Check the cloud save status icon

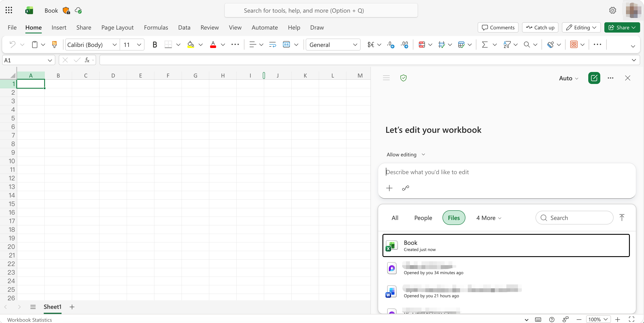pyautogui.click(x=78, y=10)
